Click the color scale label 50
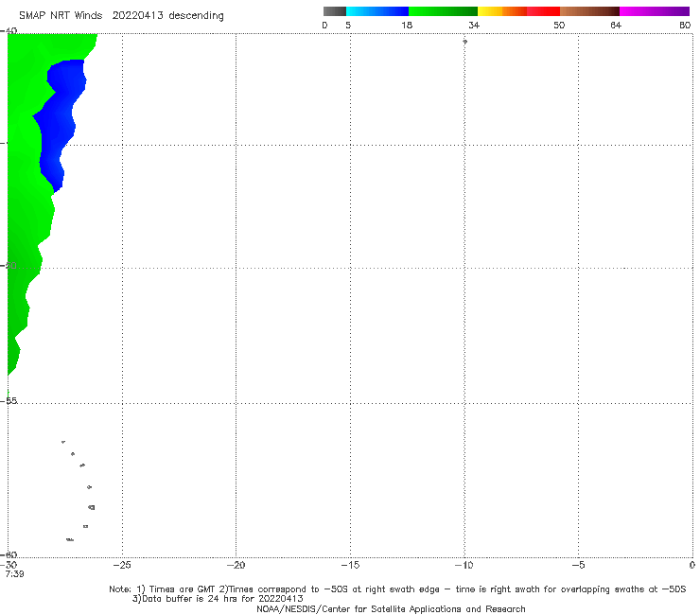The height and width of the screenshot is (615, 700). 559,25
